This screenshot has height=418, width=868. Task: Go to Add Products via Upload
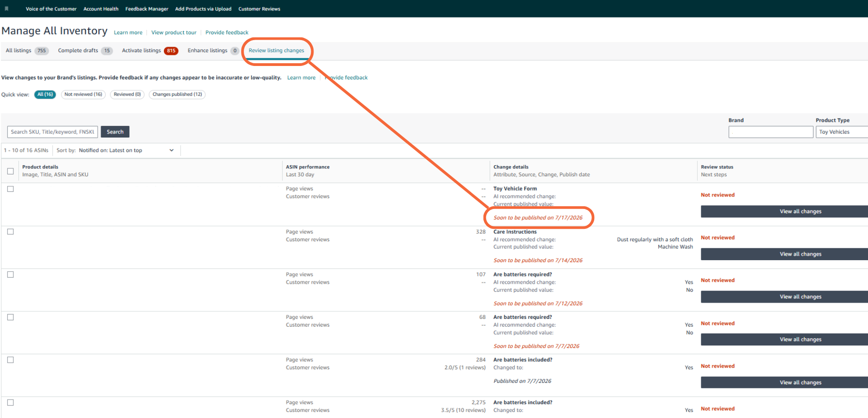tap(203, 9)
